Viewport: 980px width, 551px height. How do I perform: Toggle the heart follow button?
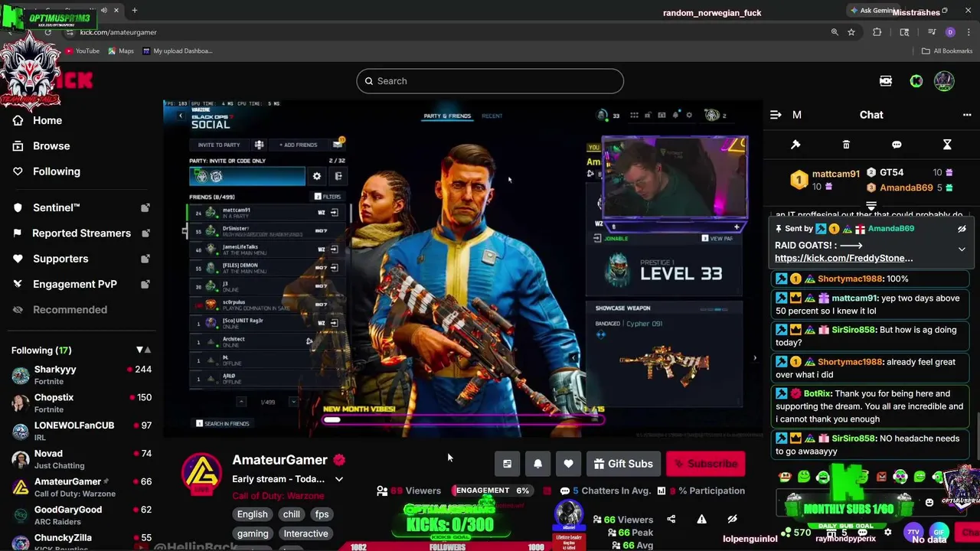pyautogui.click(x=568, y=464)
